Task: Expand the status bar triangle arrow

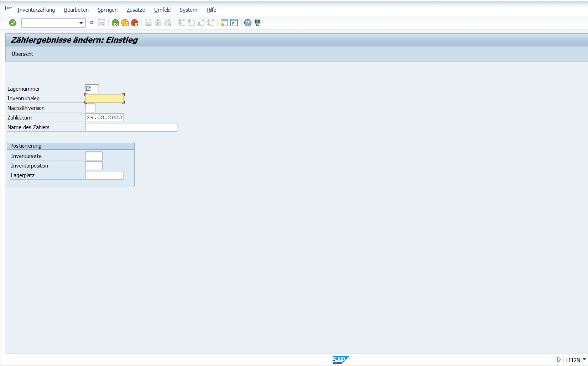Action: (559, 360)
